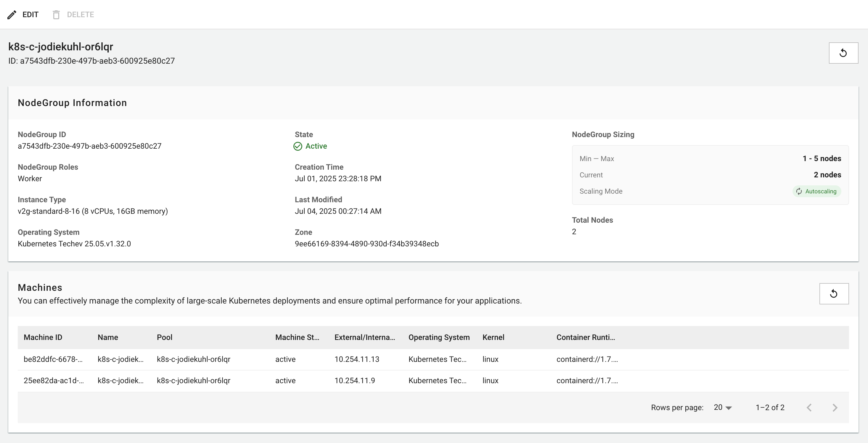Click the containerd runtime in the 25ee82da row

pos(587,381)
